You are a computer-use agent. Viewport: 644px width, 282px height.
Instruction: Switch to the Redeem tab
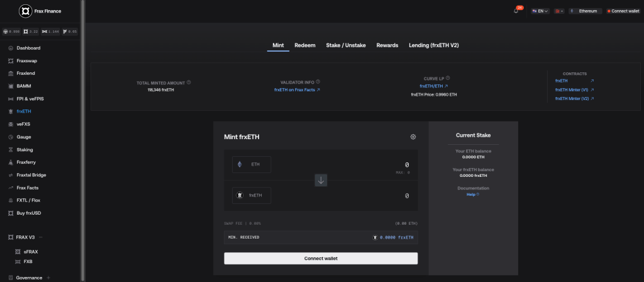[x=304, y=45]
